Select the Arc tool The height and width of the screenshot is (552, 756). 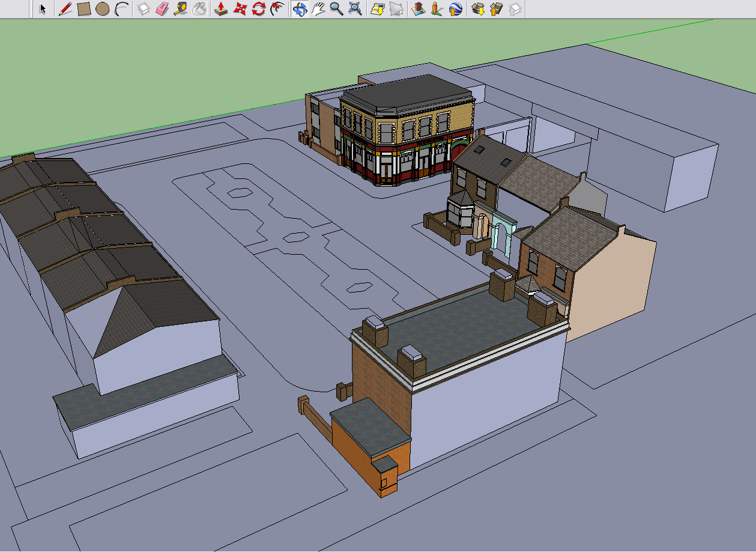coord(122,9)
